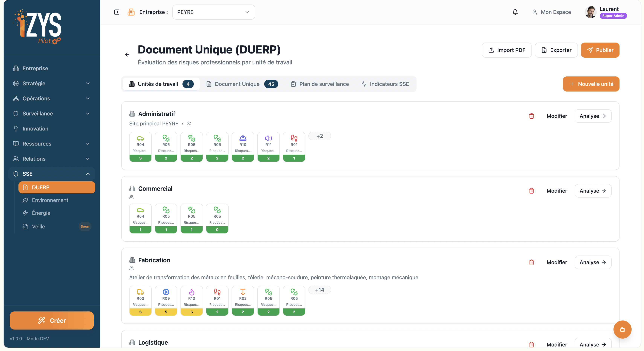Click the IZYS Pilot logo
This screenshot has width=644, height=351.
[37, 27]
